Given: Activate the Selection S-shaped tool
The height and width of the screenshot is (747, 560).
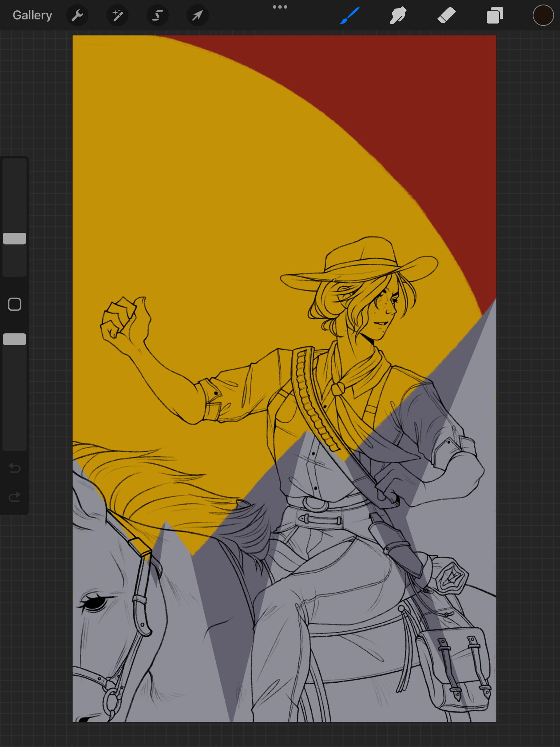Looking at the screenshot, I should coord(158,15).
